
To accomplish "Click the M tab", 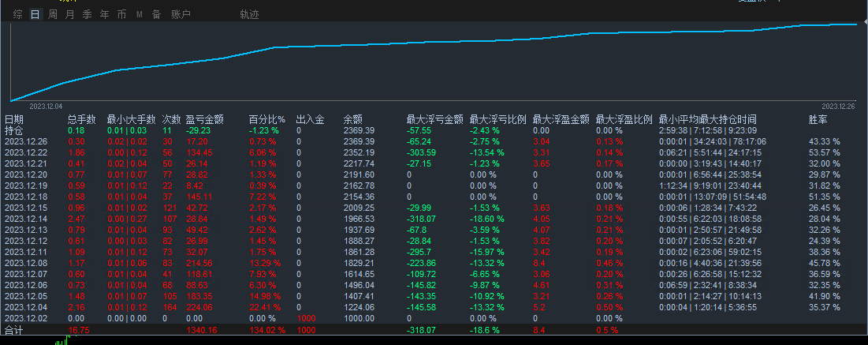I will click(140, 14).
